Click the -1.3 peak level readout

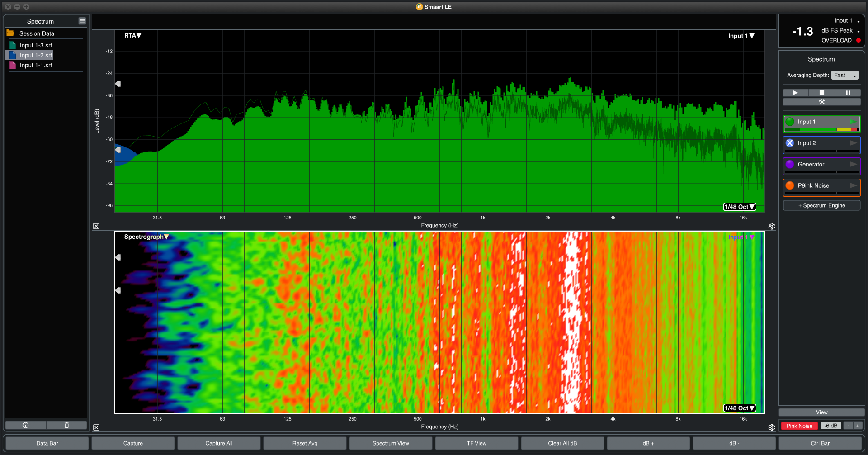coord(802,31)
